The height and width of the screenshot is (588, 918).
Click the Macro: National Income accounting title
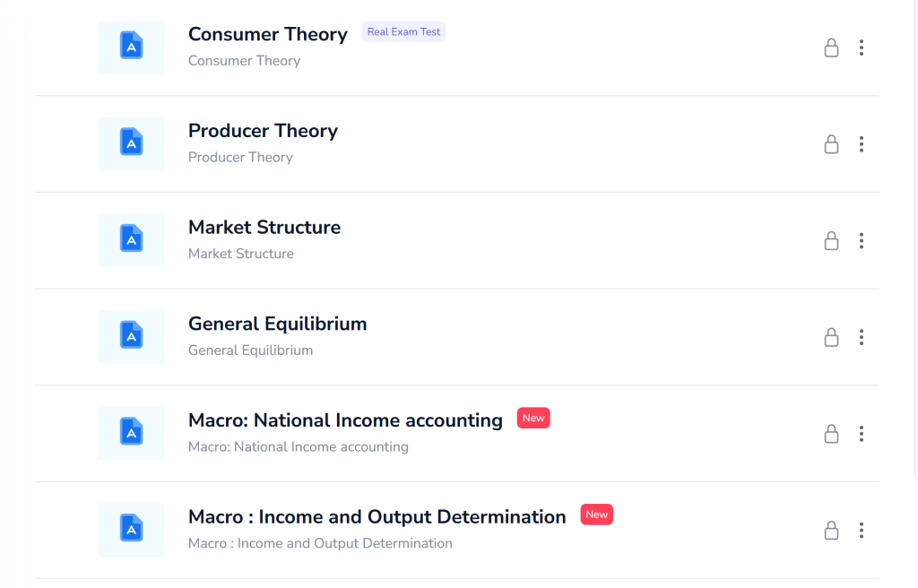click(345, 419)
